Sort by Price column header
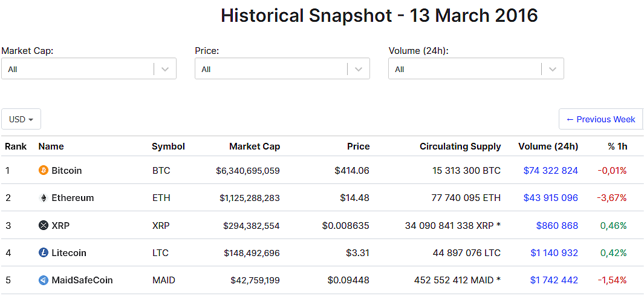This screenshot has width=644, height=296. tap(358, 146)
